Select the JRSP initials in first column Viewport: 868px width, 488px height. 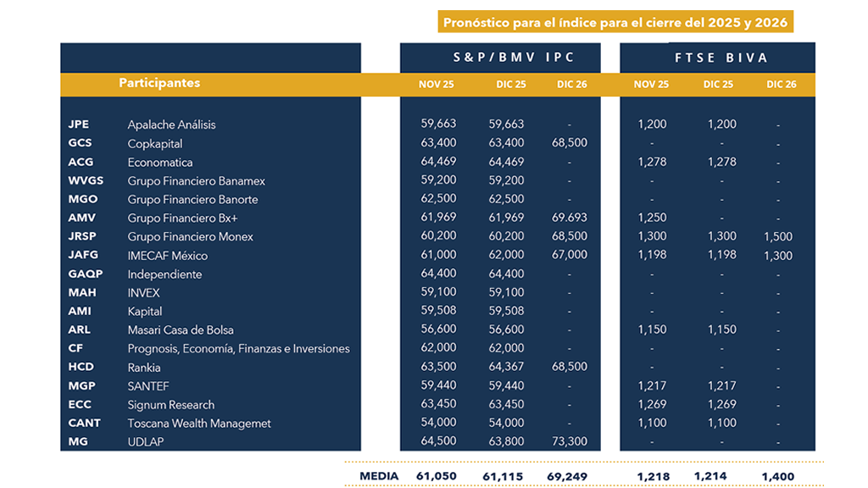(82, 236)
